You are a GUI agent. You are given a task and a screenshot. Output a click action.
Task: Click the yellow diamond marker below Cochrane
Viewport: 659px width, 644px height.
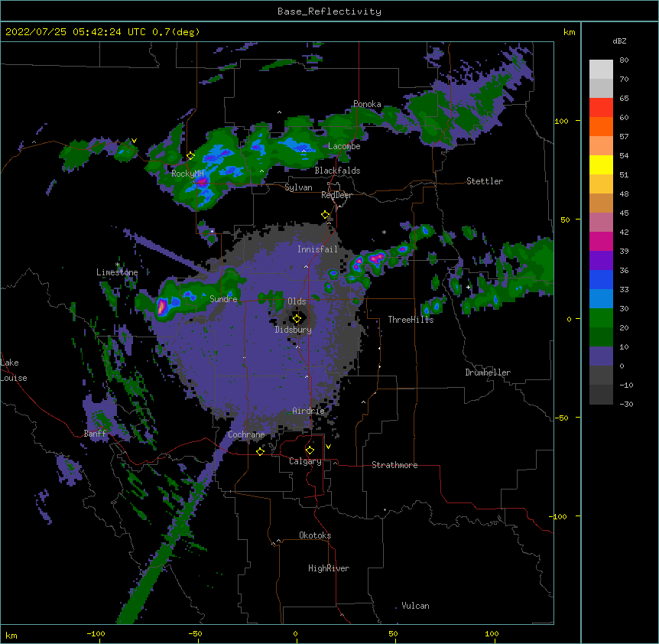coord(260,451)
